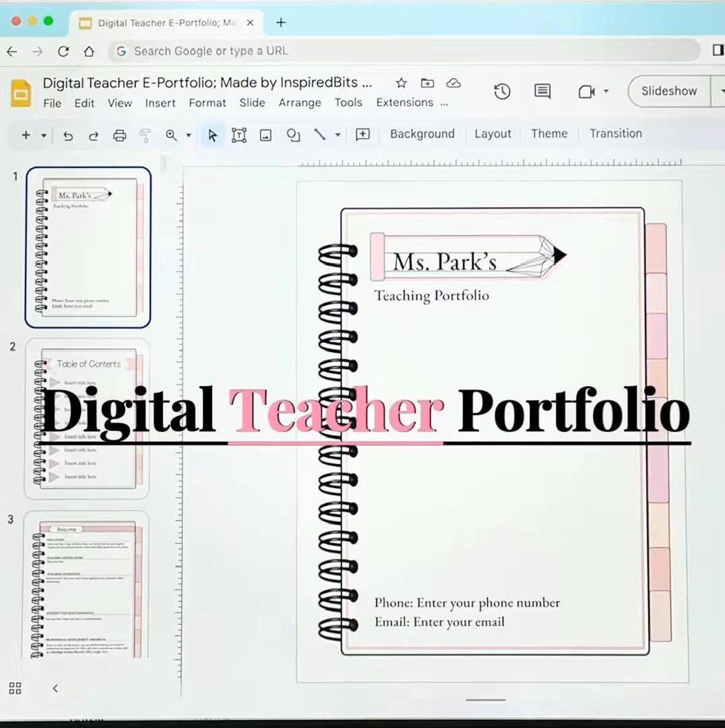
Task: Click the undo icon
Action: (68, 135)
